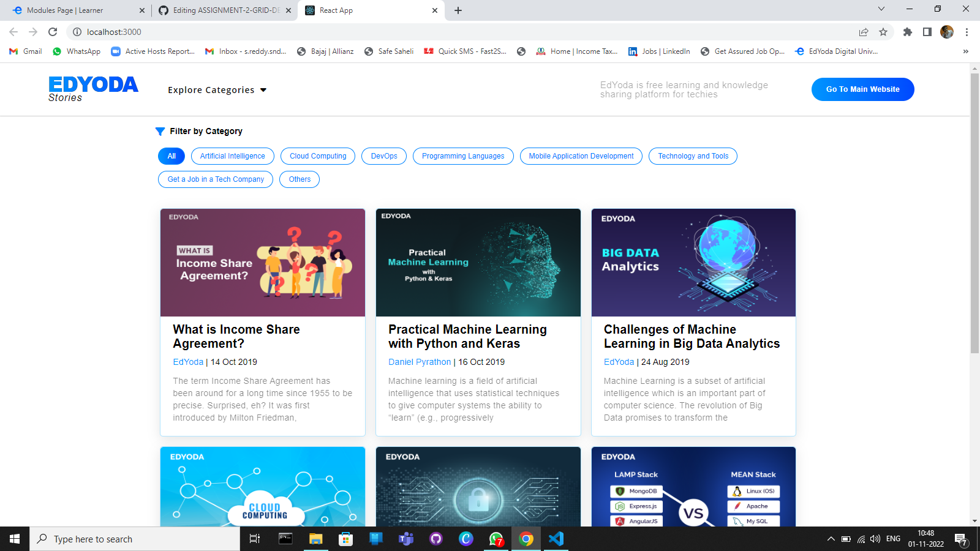Bookmark this page with the star icon

click(883, 32)
